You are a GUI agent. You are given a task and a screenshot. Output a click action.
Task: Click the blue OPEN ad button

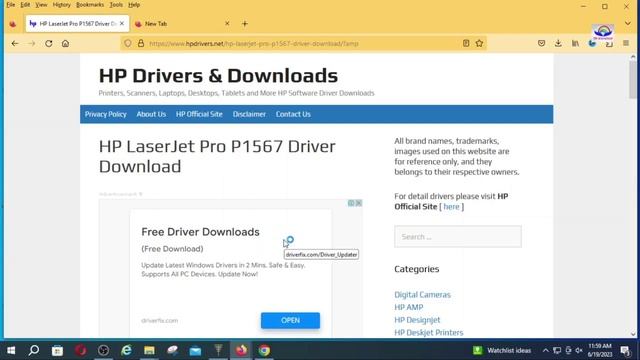point(290,320)
